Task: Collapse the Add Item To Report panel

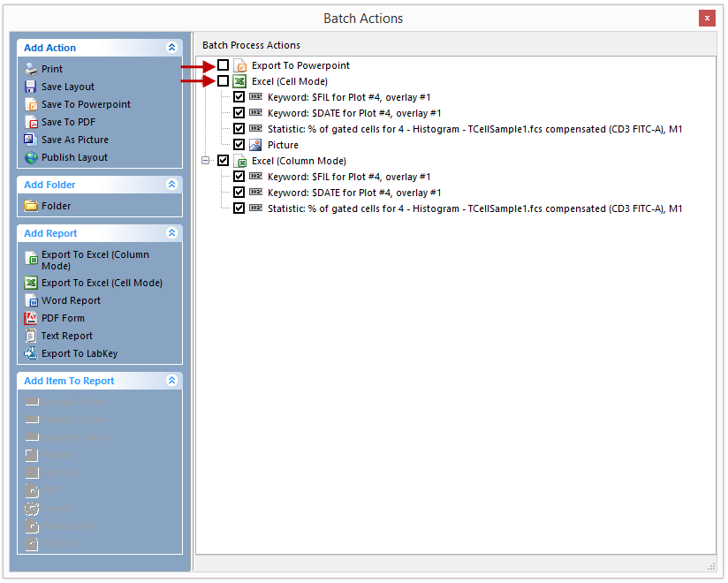Action: click(x=171, y=381)
